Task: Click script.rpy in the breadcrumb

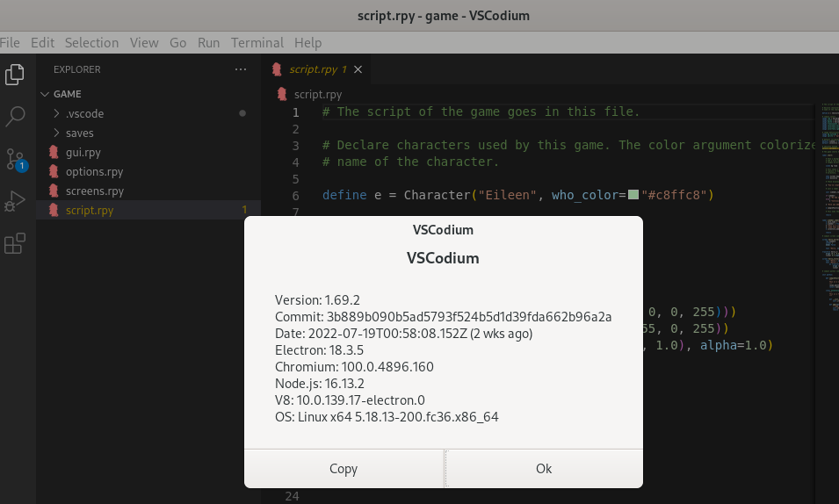Action: click(318, 95)
